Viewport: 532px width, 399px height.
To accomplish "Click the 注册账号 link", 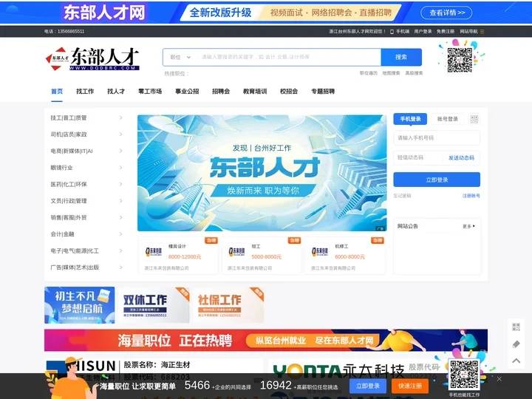I will [471, 196].
